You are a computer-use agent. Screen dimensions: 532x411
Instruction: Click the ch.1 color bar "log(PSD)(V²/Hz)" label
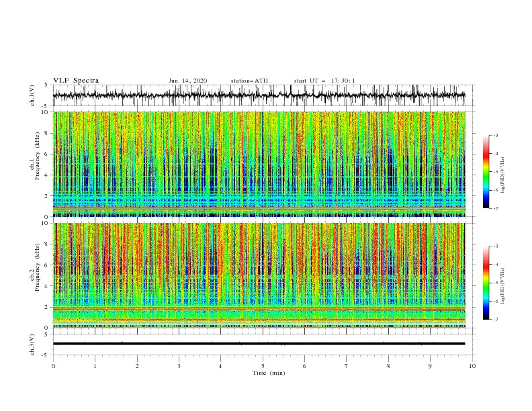tap(503, 175)
